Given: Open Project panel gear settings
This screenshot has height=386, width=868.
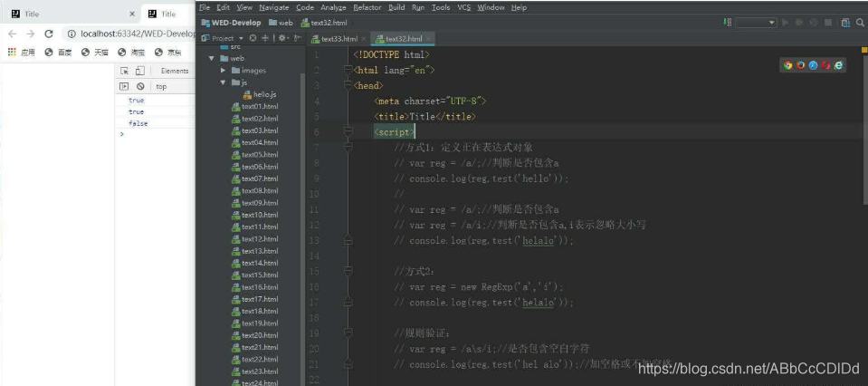Looking at the screenshot, I should (x=282, y=38).
